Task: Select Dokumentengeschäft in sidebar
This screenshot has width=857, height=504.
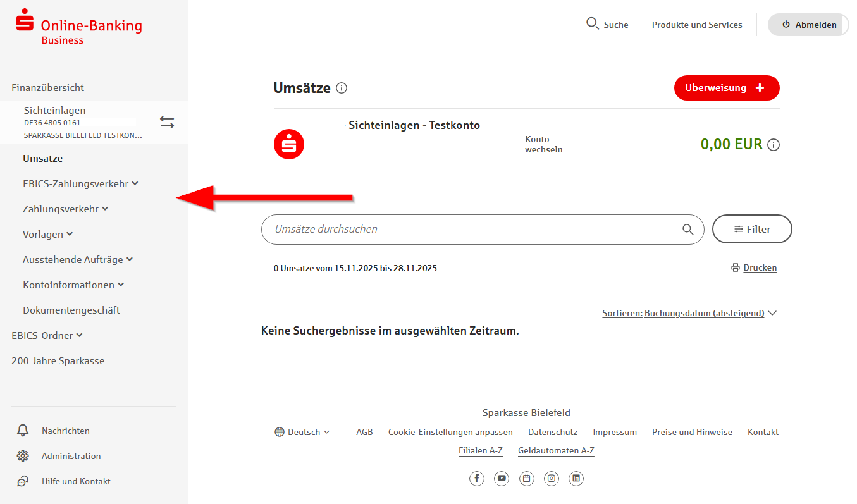Action: coord(71,310)
